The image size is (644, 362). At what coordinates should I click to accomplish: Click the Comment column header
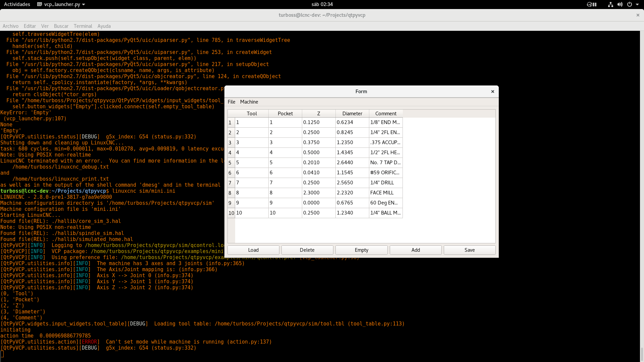[x=386, y=114]
